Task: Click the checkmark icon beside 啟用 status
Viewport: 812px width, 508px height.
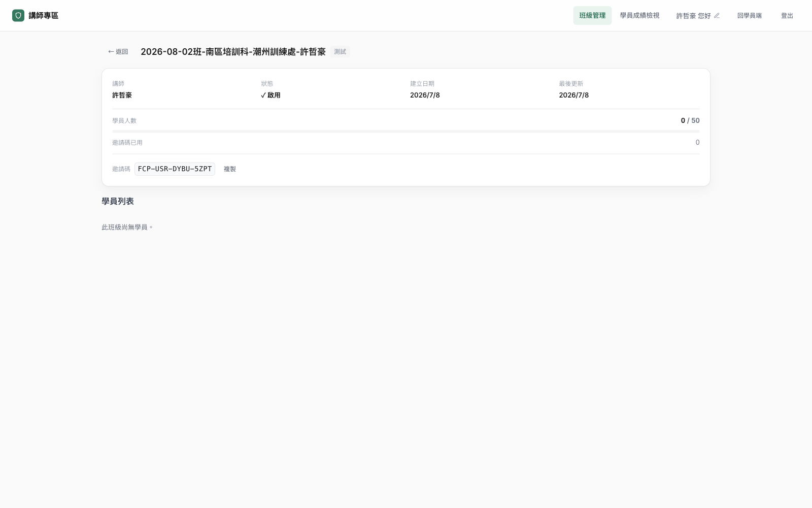Action: pos(263,96)
